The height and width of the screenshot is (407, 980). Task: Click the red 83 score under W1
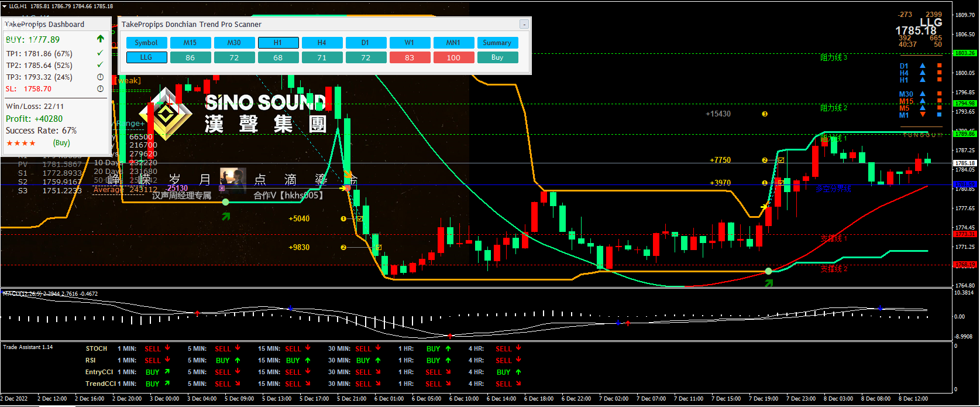point(410,57)
